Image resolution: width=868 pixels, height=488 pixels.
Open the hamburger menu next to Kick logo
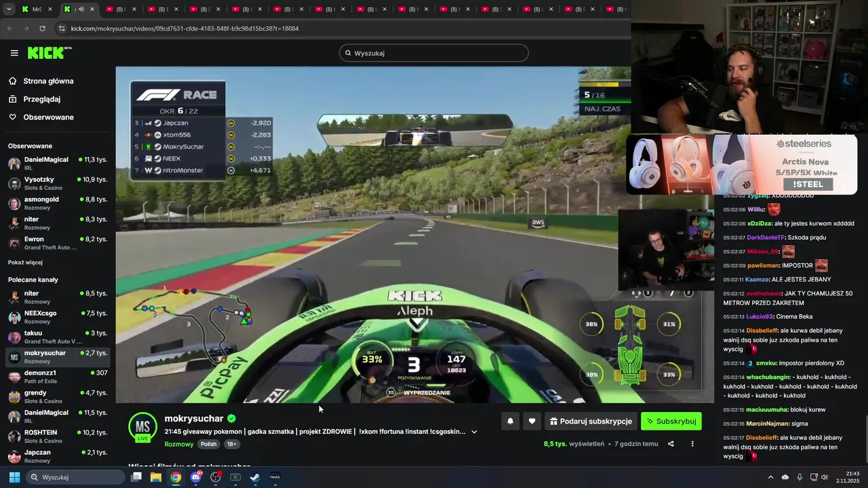click(x=14, y=53)
